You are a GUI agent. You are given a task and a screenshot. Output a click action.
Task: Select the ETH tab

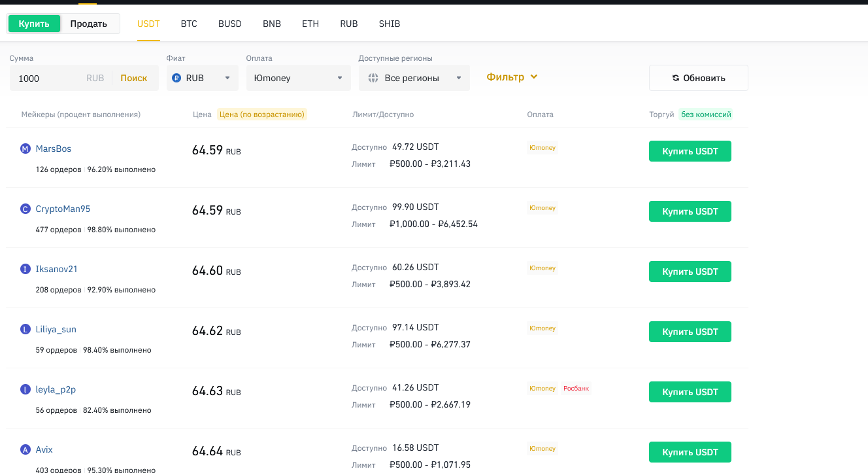310,24
